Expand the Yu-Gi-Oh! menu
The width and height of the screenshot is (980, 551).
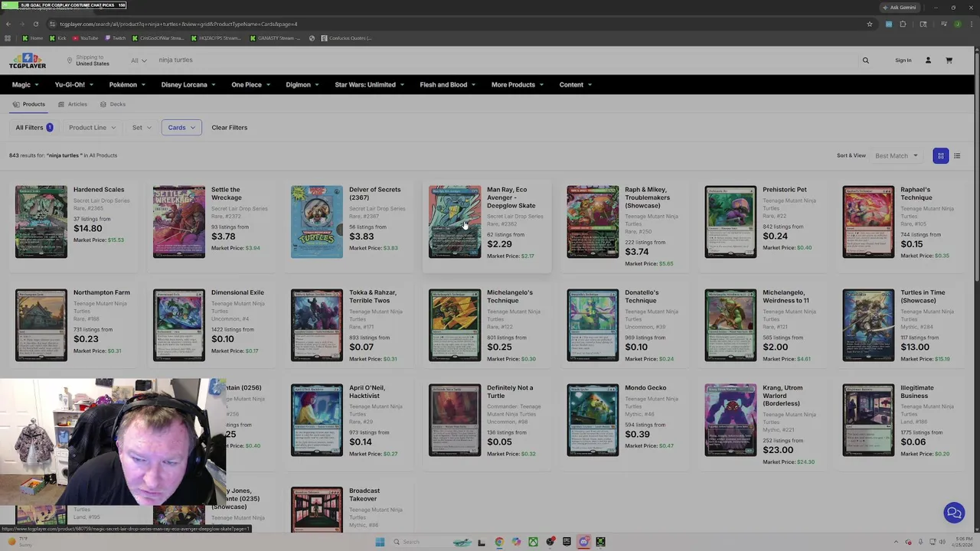[x=73, y=85]
